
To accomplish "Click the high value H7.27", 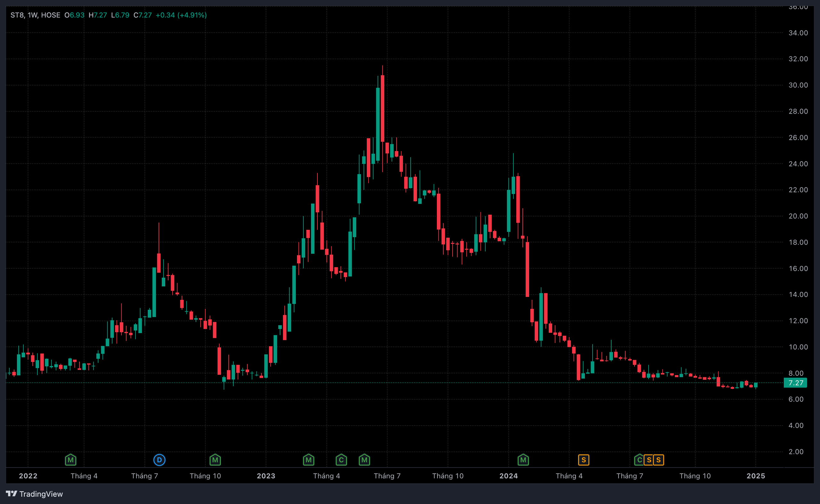I will coord(98,15).
